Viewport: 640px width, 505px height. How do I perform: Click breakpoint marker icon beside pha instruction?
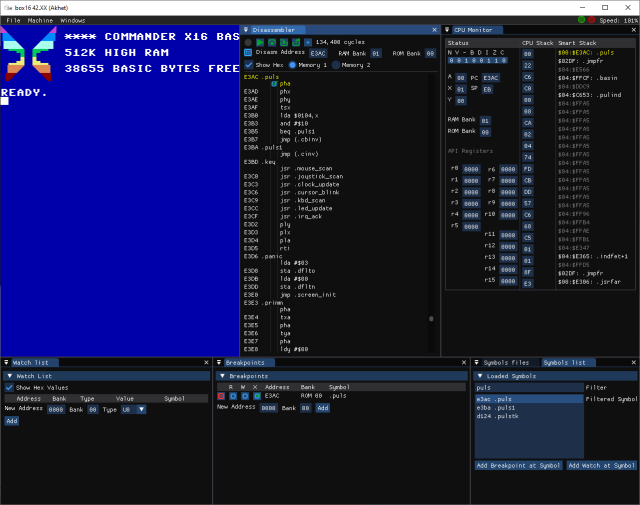point(274,84)
